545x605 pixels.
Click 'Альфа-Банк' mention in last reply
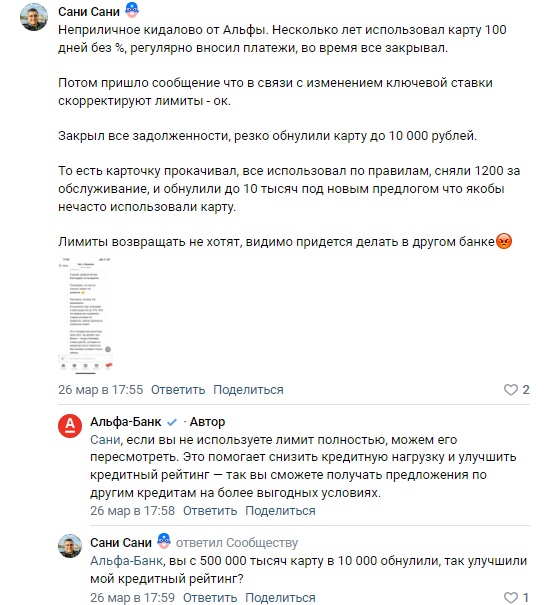126,561
